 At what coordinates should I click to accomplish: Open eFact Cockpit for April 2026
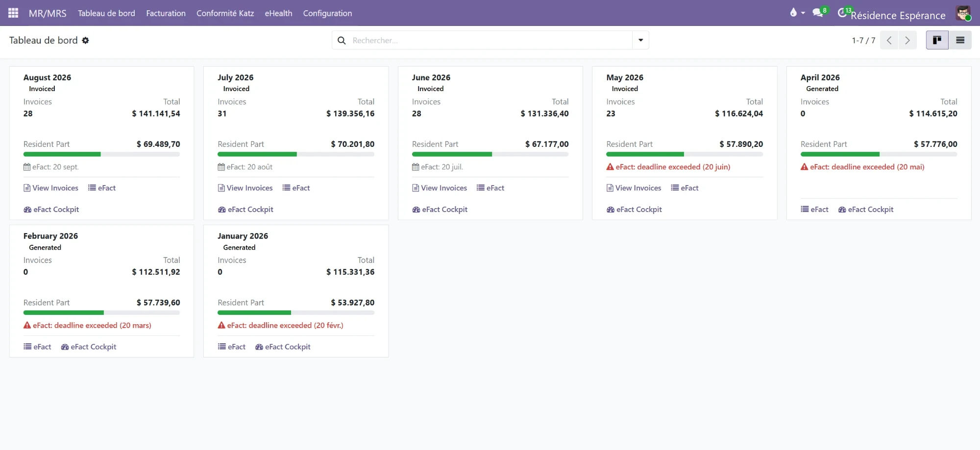click(866, 210)
